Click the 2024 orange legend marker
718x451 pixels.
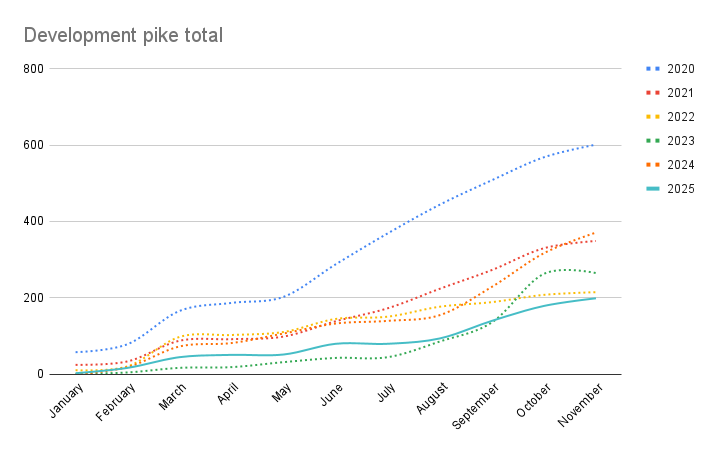pos(654,165)
